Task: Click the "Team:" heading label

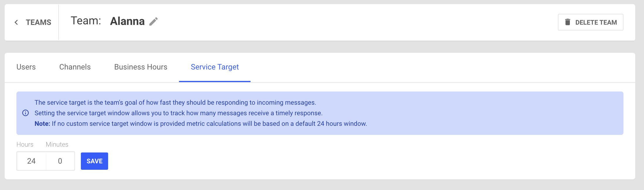Action: pos(86,21)
